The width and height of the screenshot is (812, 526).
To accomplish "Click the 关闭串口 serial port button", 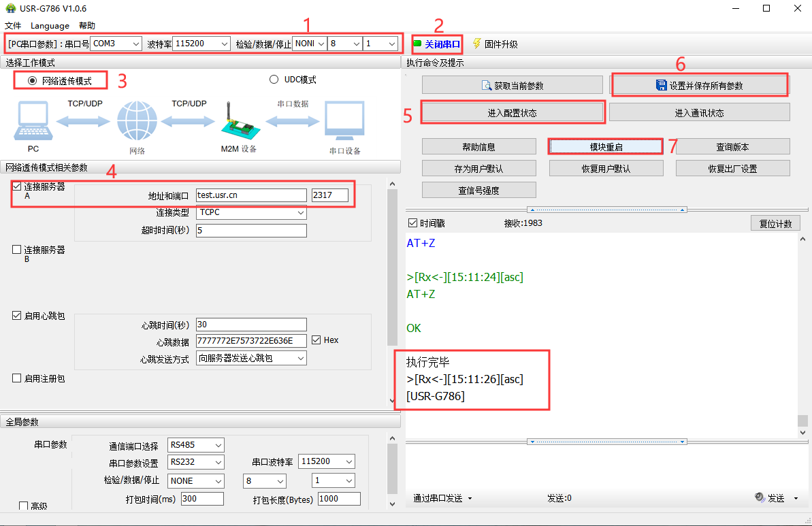I will tap(437, 44).
